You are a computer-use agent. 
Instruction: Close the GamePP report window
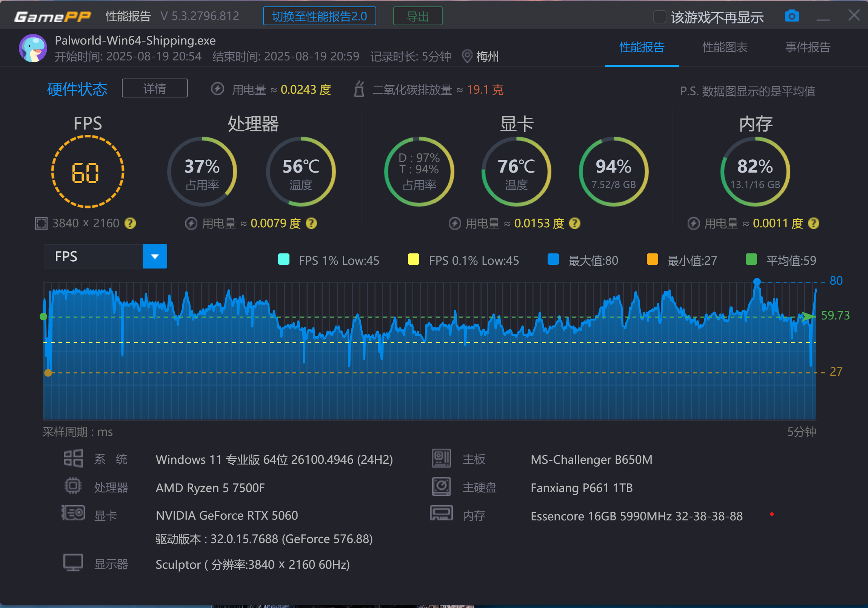[854, 15]
